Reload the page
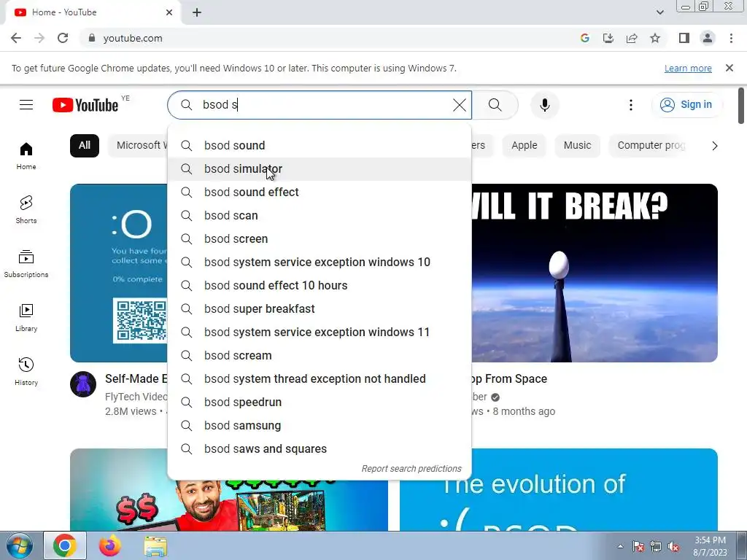Image resolution: width=747 pixels, height=560 pixels. tap(63, 38)
